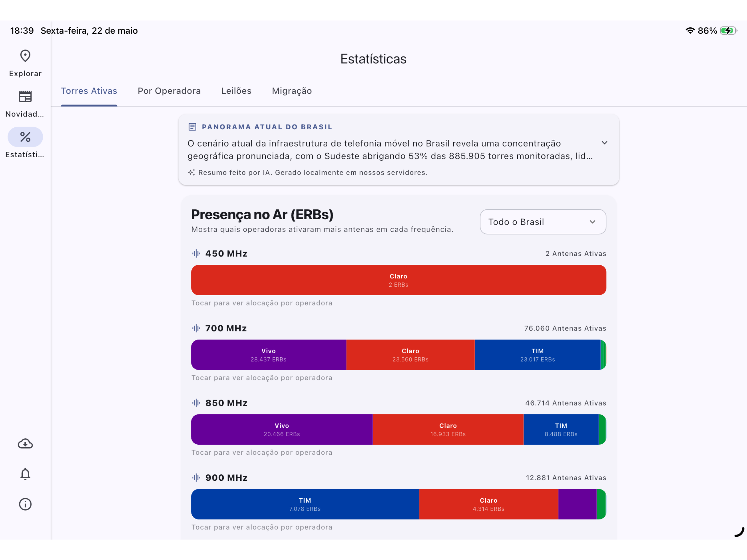Click the Presença no Ar (ERBs) heading
Viewport: 747px width, 560px height.
coord(262,214)
